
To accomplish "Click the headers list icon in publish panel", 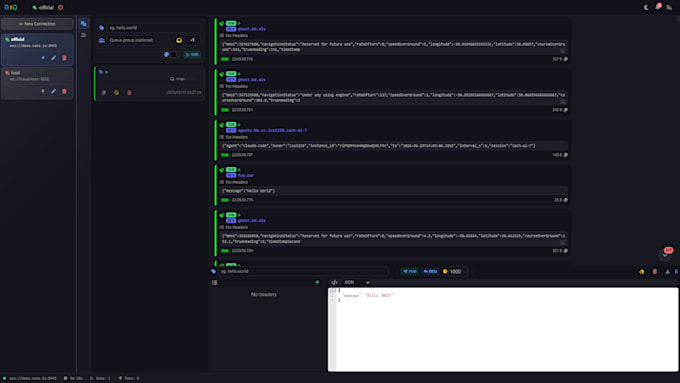I will pyautogui.click(x=215, y=283).
